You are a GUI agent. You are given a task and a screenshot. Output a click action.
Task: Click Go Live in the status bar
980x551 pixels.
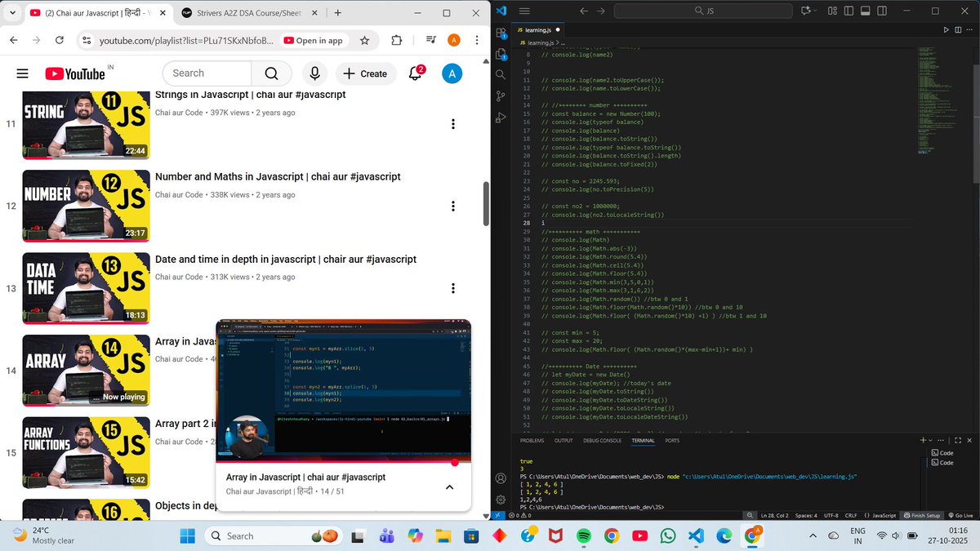coord(960,515)
